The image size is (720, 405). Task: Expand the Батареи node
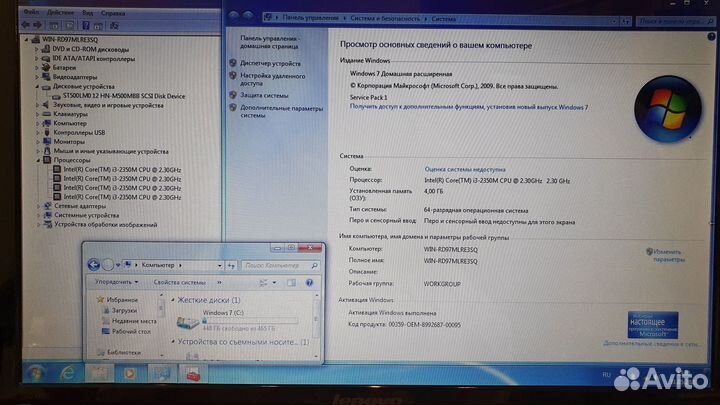[x=37, y=68]
